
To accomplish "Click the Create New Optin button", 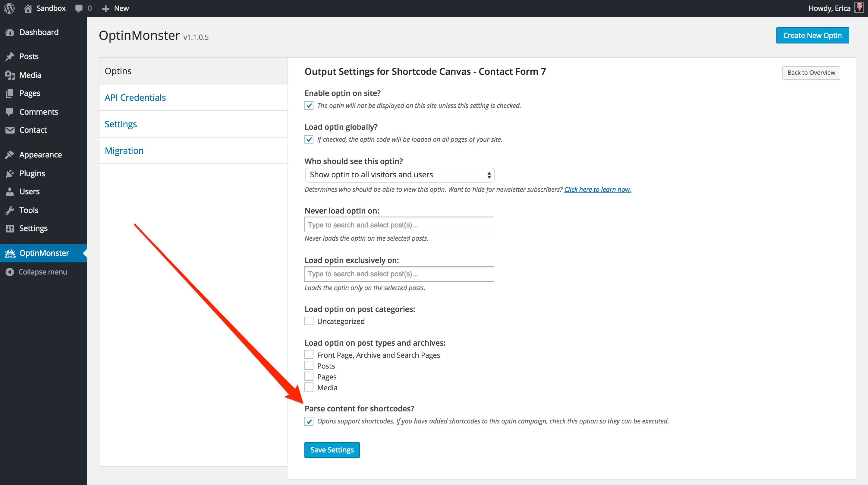I will (813, 35).
